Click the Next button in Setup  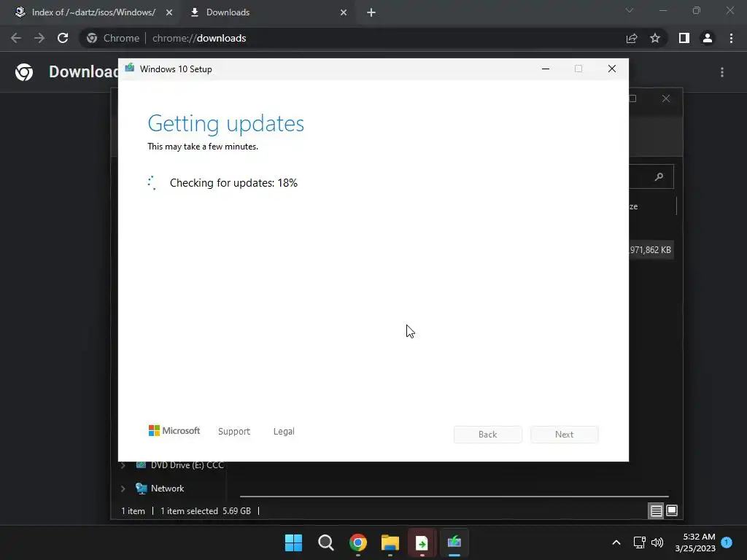(x=564, y=435)
